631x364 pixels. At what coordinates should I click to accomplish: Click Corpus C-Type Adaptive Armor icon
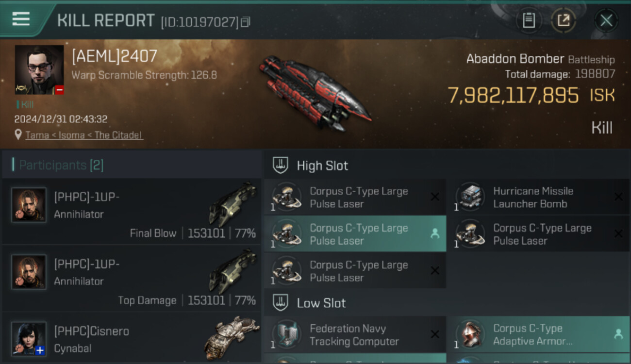470,334
